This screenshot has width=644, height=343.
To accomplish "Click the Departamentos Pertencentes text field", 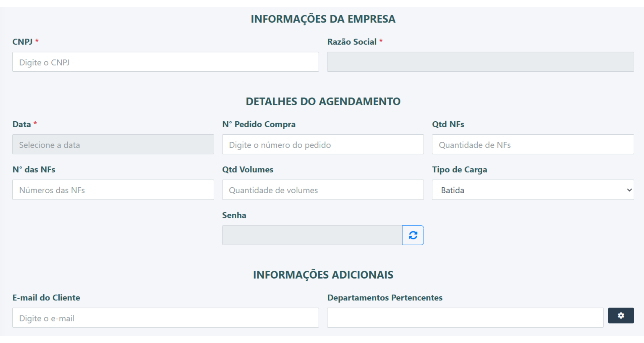I will [465, 317].
